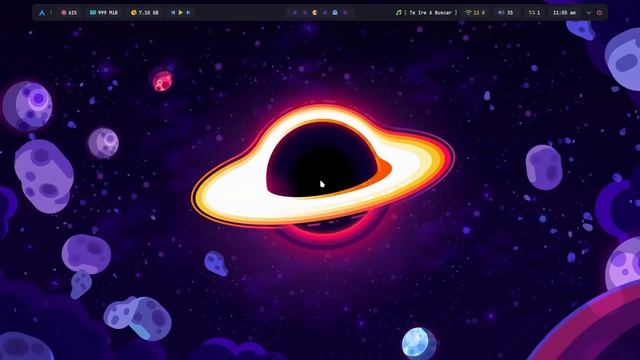
Task: Switch to the second workspace dot
Action: click(305, 13)
